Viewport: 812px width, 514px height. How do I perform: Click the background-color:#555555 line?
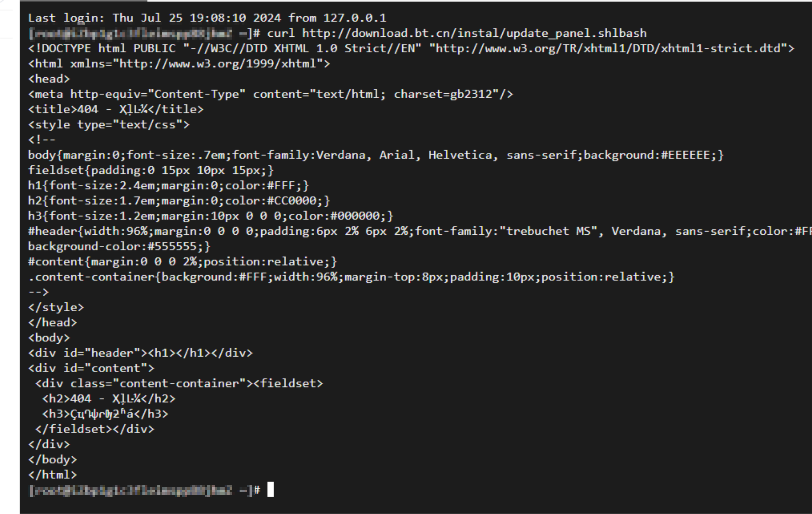pos(119,246)
